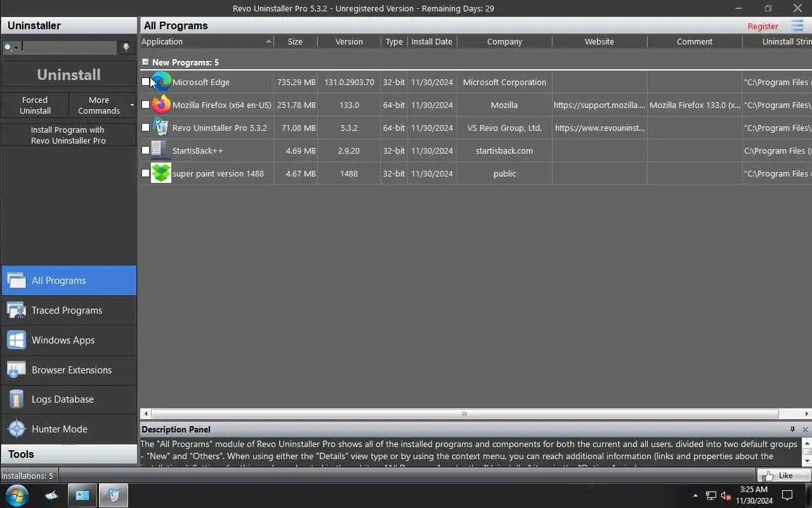The height and width of the screenshot is (508, 812).
Task: Click the red Register link
Action: pyautogui.click(x=763, y=26)
